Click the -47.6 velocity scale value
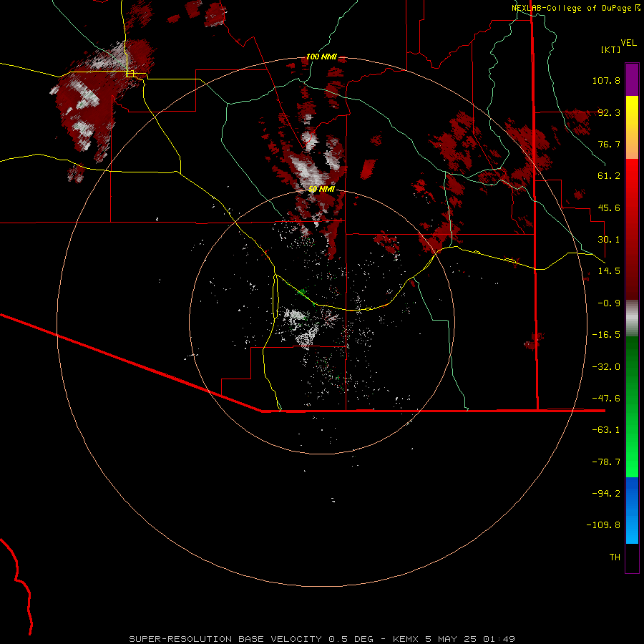Viewport: 644px width, 644px height. tap(606, 399)
